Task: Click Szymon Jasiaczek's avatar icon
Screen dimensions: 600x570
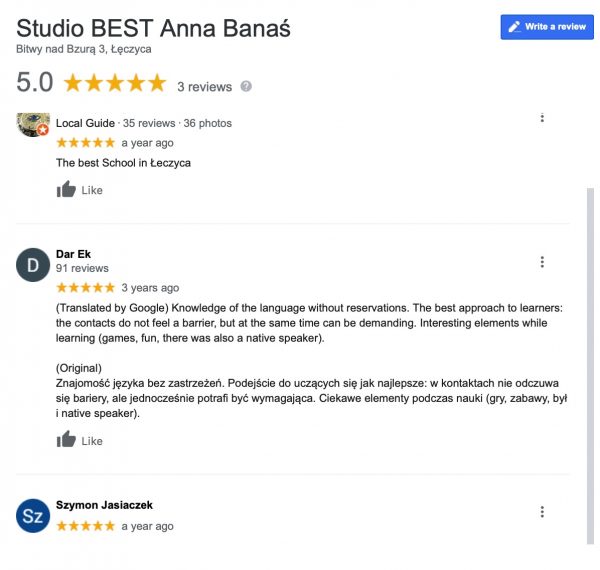Action: click(x=33, y=515)
